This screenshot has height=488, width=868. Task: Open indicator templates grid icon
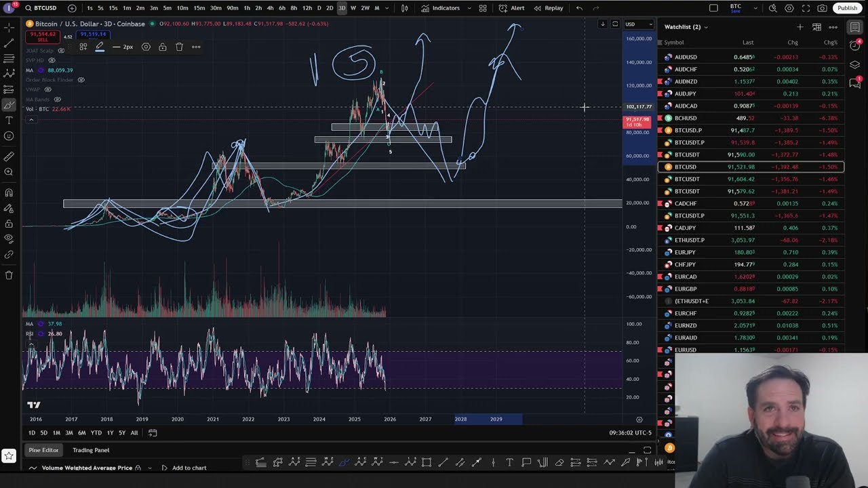pyautogui.click(x=483, y=8)
